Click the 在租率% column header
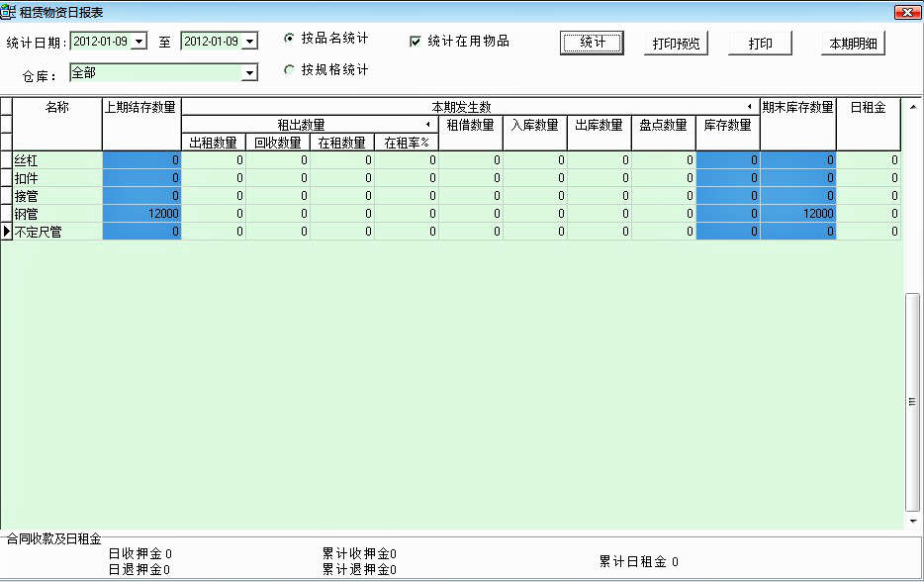 point(406,143)
